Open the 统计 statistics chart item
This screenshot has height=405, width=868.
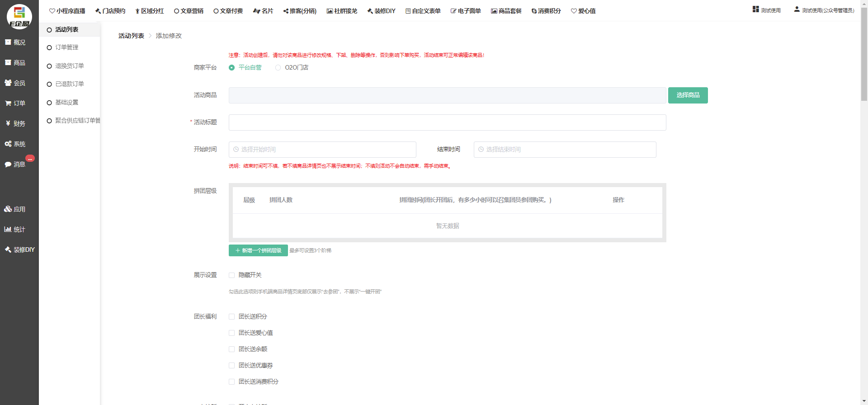click(x=15, y=230)
